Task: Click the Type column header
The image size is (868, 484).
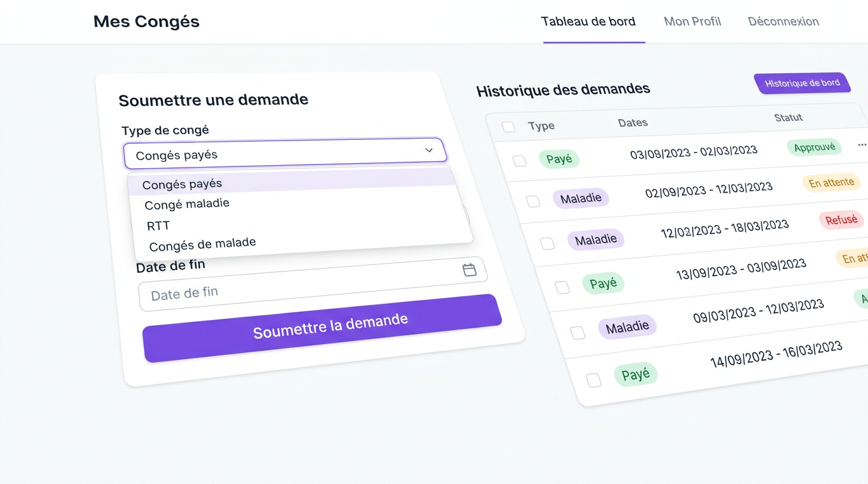Action: (541, 125)
